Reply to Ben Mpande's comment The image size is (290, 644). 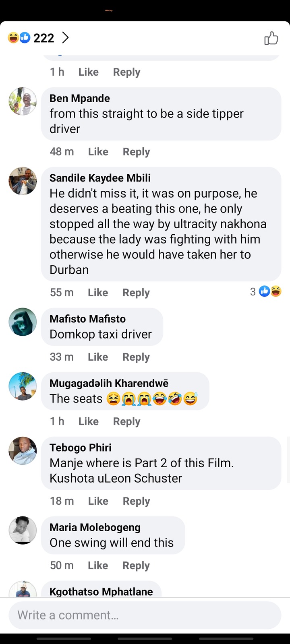[136, 152]
